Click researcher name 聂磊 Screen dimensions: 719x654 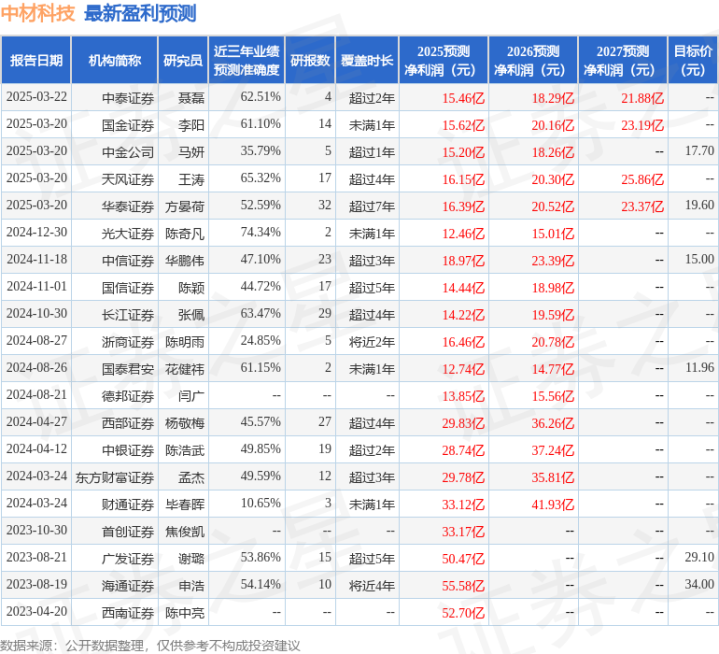pyautogui.click(x=191, y=98)
